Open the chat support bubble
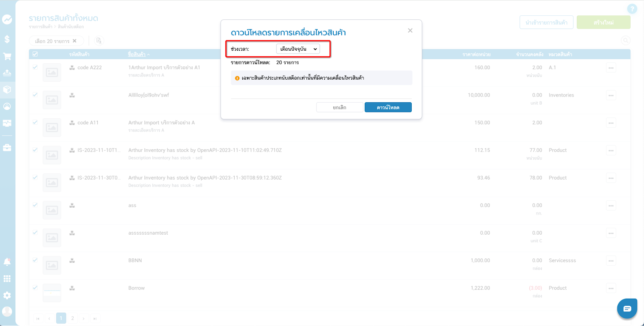The image size is (644, 326). (627, 309)
